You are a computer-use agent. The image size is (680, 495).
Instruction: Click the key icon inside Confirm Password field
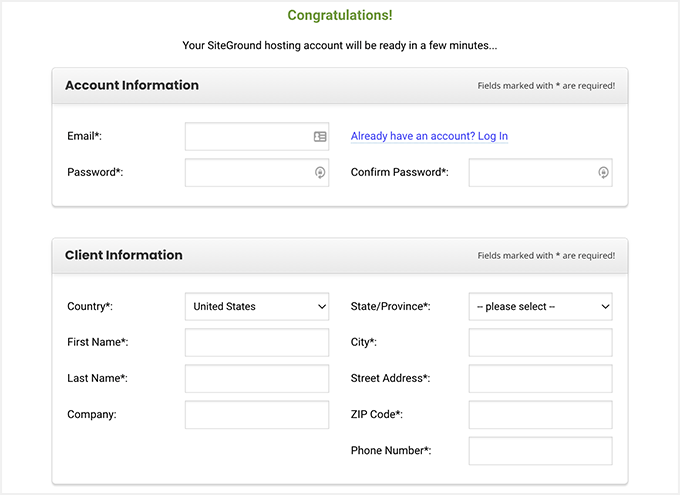[x=603, y=173]
